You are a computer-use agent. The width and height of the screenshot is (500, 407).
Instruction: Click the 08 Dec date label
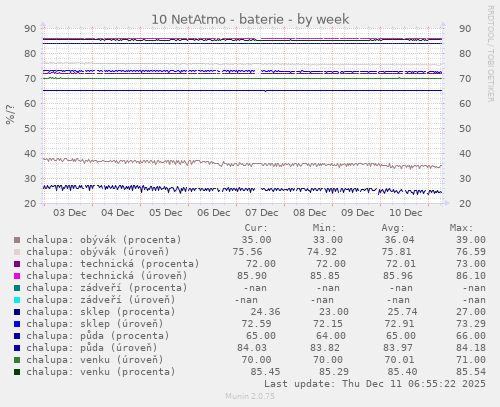coord(310,213)
